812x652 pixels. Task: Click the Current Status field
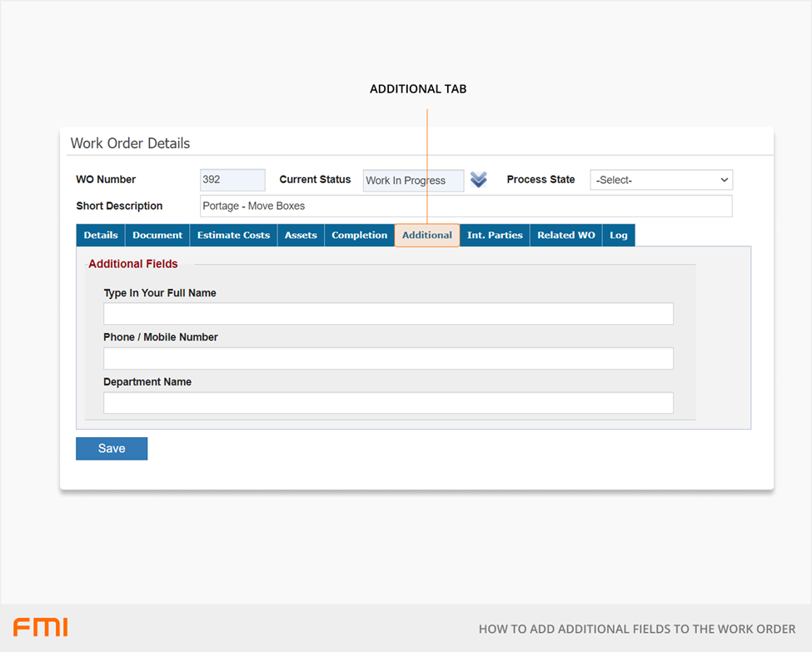point(413,181)
